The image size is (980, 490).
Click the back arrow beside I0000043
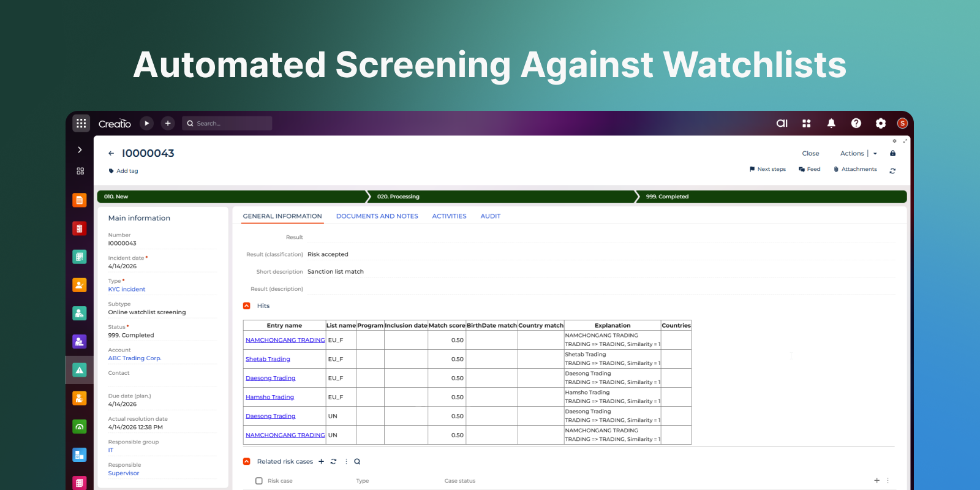click(x=111, y=153)
